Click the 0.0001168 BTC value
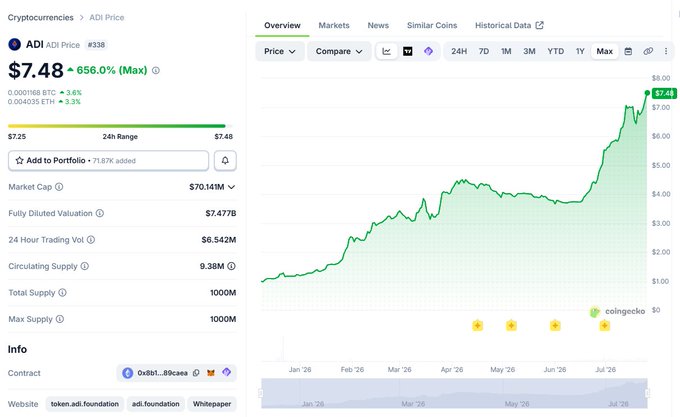This screenshot has width=680, height=417. [x=32, y=92]
